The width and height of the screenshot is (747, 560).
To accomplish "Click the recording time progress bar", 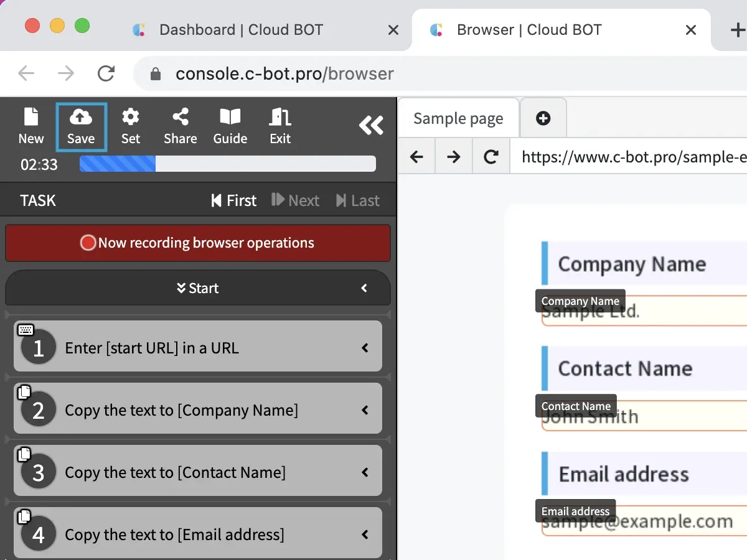I will pos(227,164).
